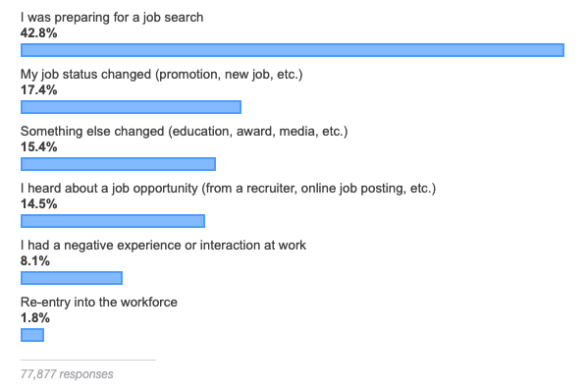Click the 15.4% percentage value
The width and height of the screenshot is (588, 391).
tap(38, 147)
